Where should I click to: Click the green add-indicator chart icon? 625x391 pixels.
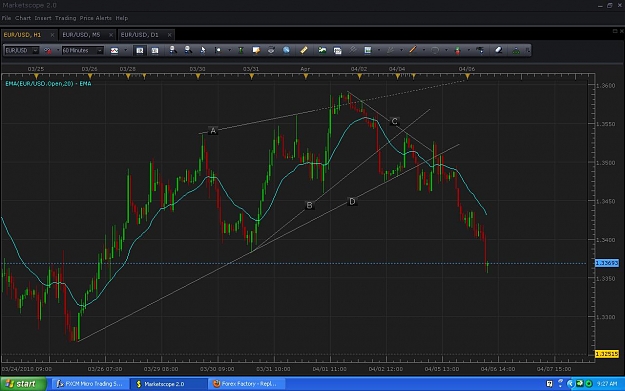click(x=322, y=50)
